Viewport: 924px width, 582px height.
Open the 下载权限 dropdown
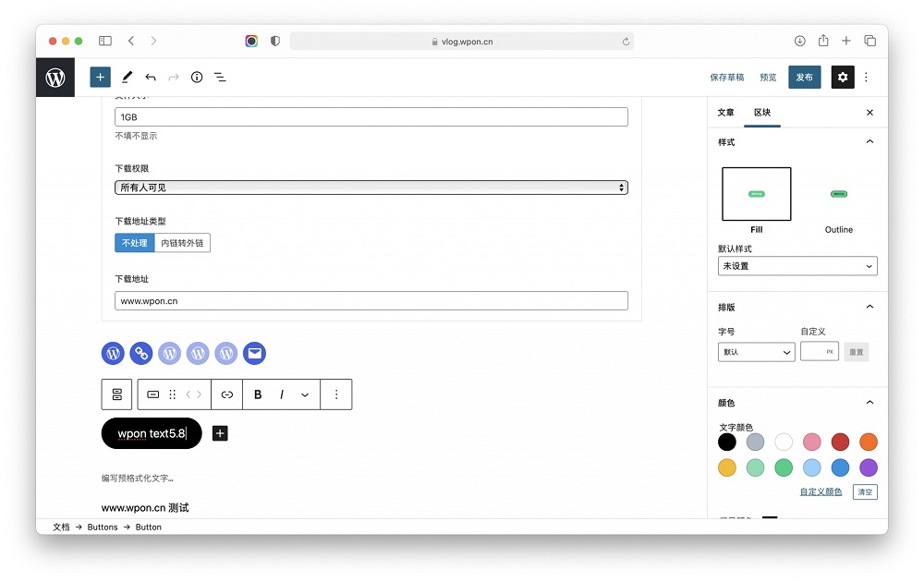pyautogui.click(x=370, y=187)
